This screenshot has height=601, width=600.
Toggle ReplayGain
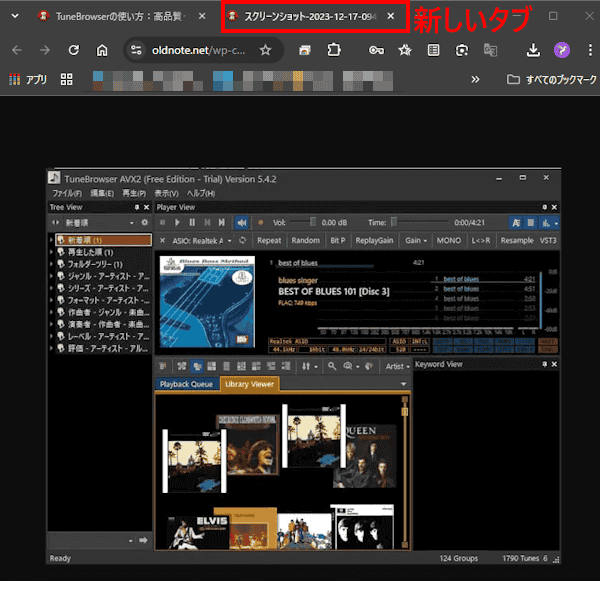(374, 241)
